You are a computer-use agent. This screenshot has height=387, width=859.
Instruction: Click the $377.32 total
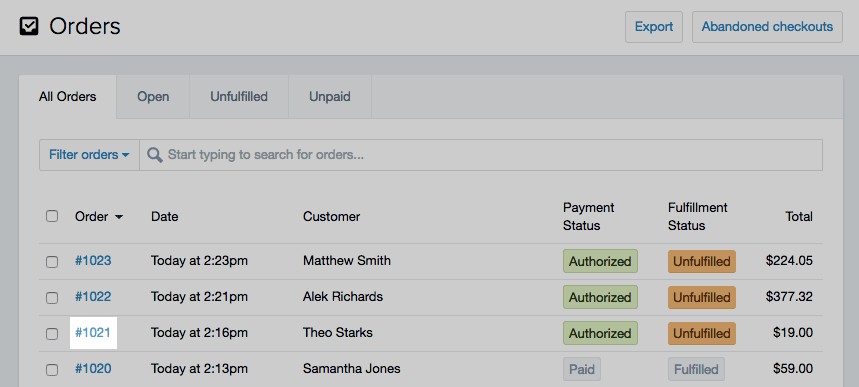(x=789, y=297)
